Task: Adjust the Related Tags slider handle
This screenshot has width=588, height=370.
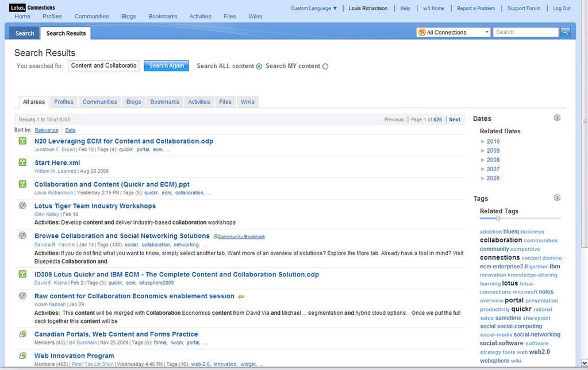Action: (498, 218)
